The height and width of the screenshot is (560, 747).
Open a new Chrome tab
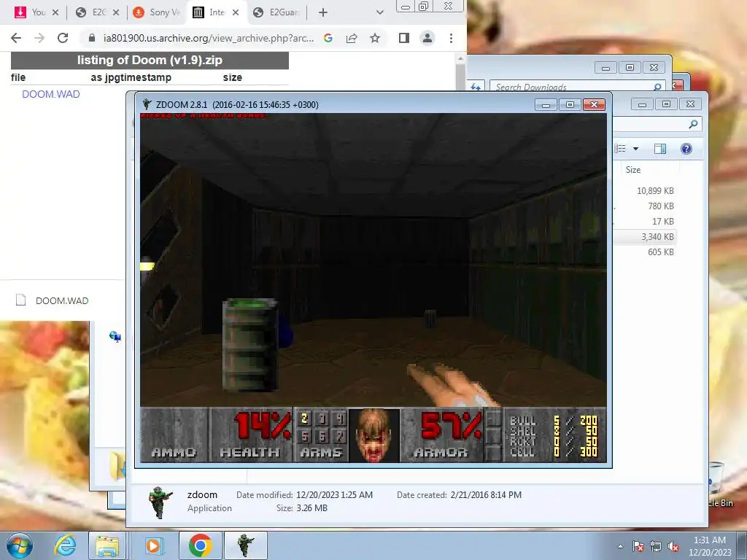[x=322, y=12]
